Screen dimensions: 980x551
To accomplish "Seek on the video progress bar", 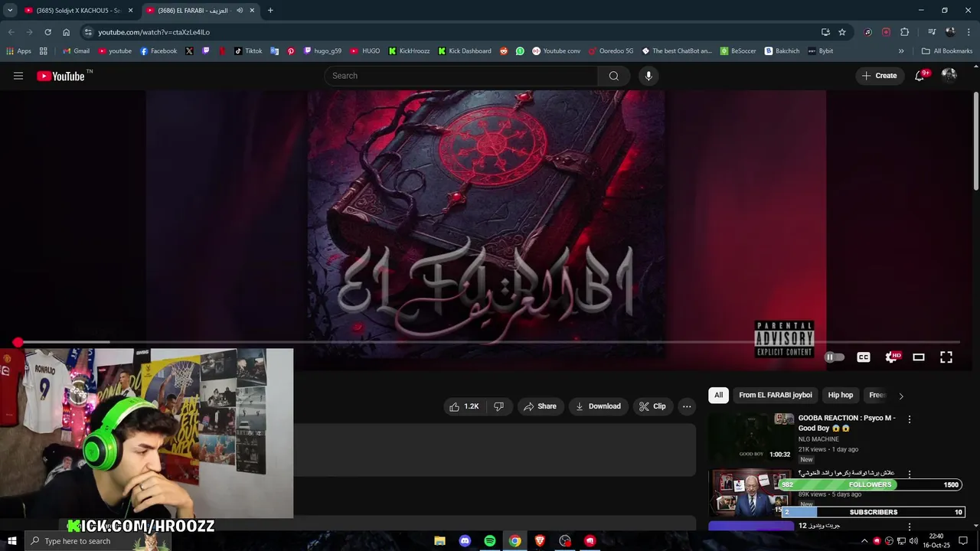I will coord(488,342).
